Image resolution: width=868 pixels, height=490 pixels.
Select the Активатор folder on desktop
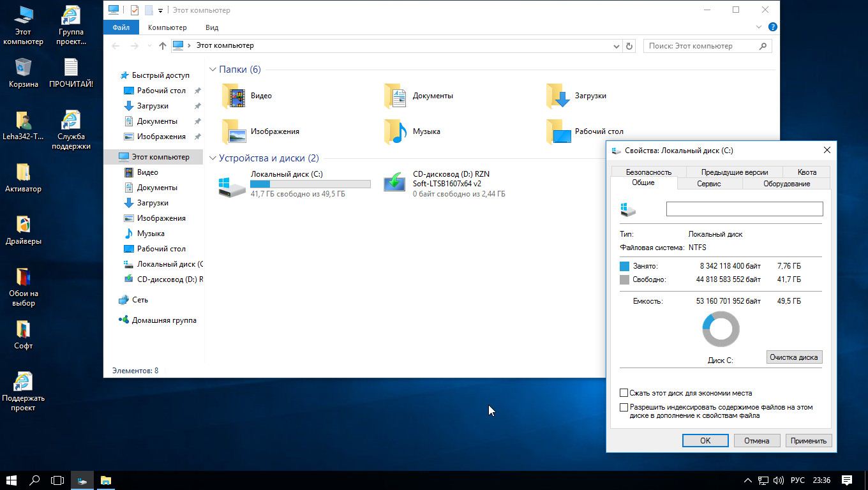23,177
